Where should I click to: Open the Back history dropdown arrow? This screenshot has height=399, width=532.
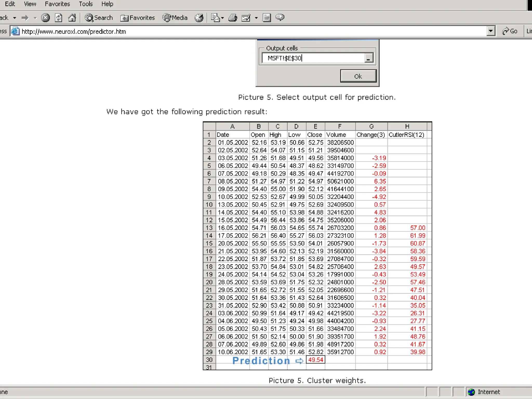click(15, 18)
